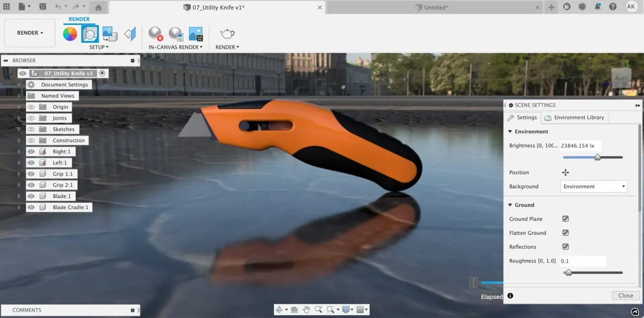This screenshot has width=644, height=318.
Task: Click the Capture Image icon
Action: click(196, 34)
